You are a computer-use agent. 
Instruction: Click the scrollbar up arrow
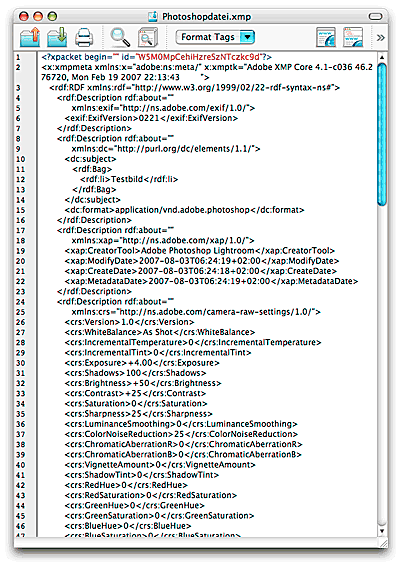[x=382, y=57]
